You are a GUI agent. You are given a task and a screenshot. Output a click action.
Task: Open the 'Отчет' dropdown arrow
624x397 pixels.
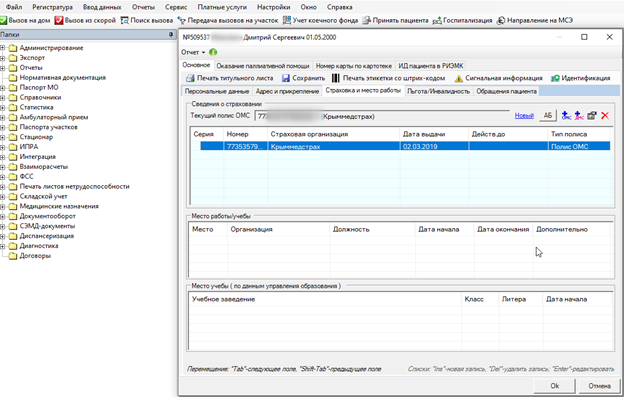pos(203,53)
